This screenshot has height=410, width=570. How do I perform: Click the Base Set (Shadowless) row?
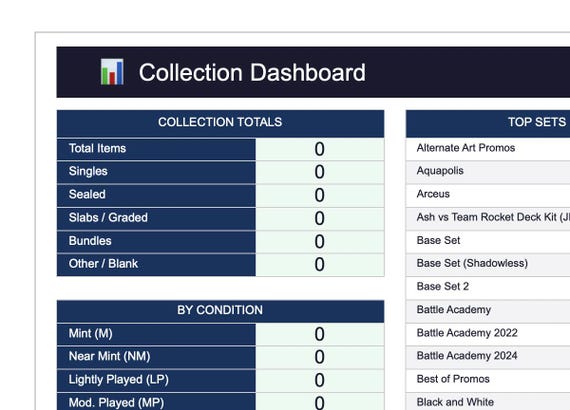(488, 265)
